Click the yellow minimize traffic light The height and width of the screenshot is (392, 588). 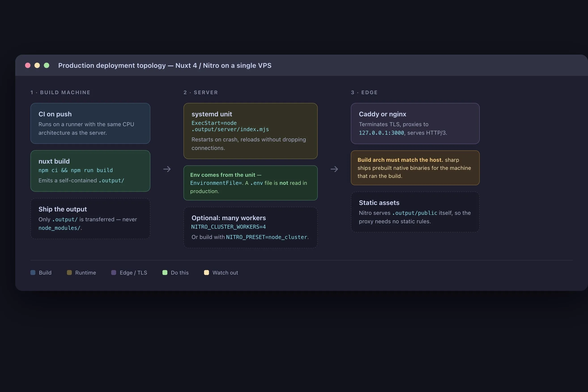coord(37,65)
